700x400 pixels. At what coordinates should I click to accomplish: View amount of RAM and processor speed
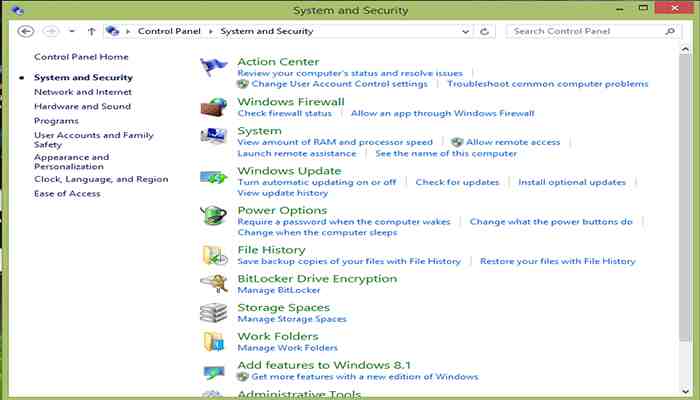pyautogui.click(x=335, y=142)
